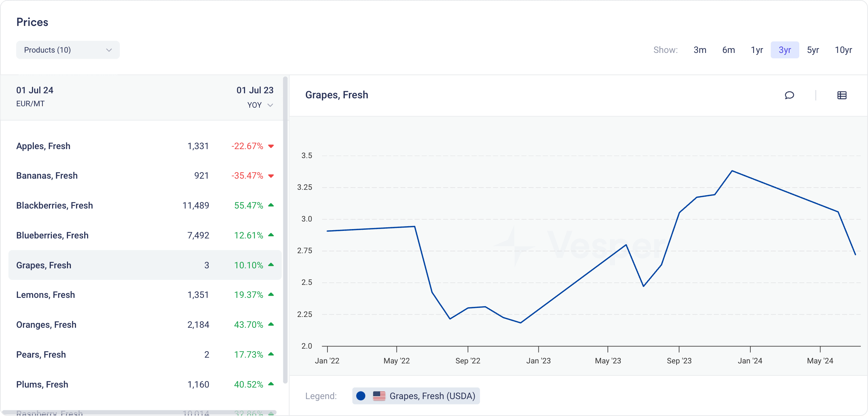Click the blue legend dot for Grapes
Screen dimensions: 868x416
[361, 396]
